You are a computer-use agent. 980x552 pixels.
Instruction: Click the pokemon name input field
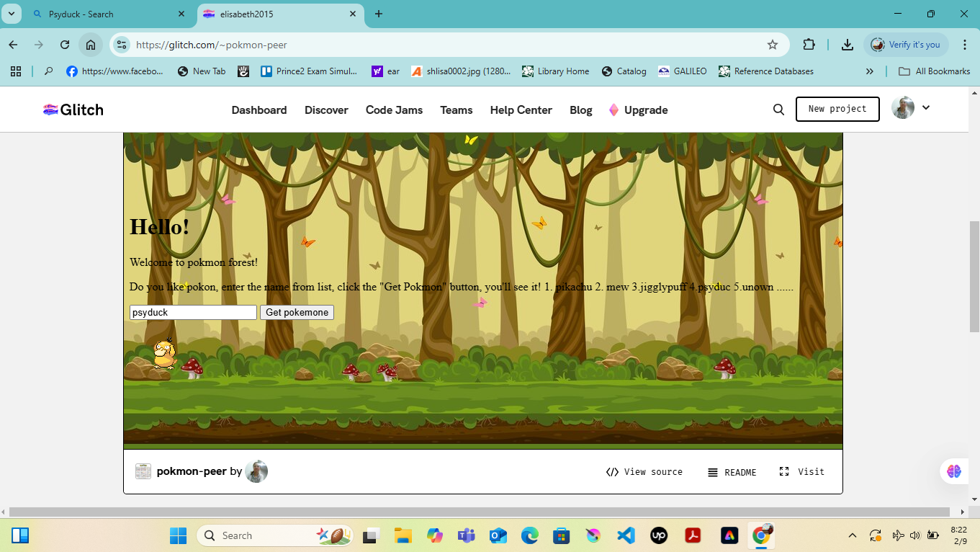tap(193, 312)
